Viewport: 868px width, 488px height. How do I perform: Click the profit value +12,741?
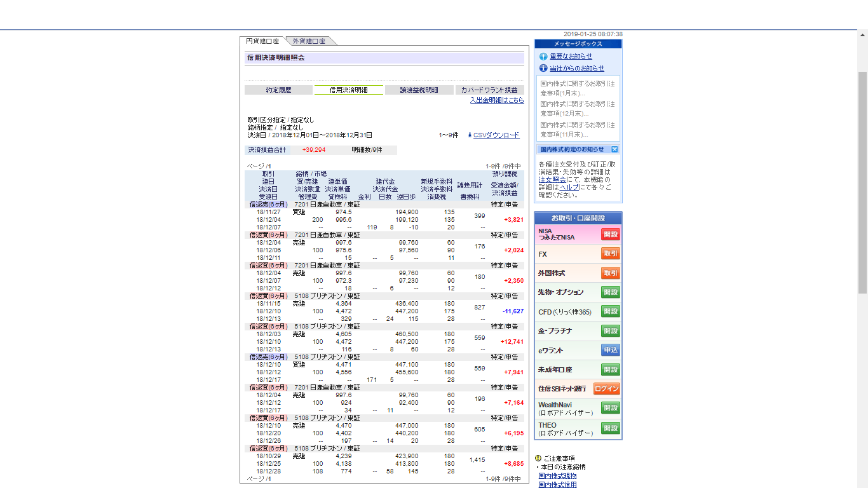pyautogui.click(x=512, y=342)
